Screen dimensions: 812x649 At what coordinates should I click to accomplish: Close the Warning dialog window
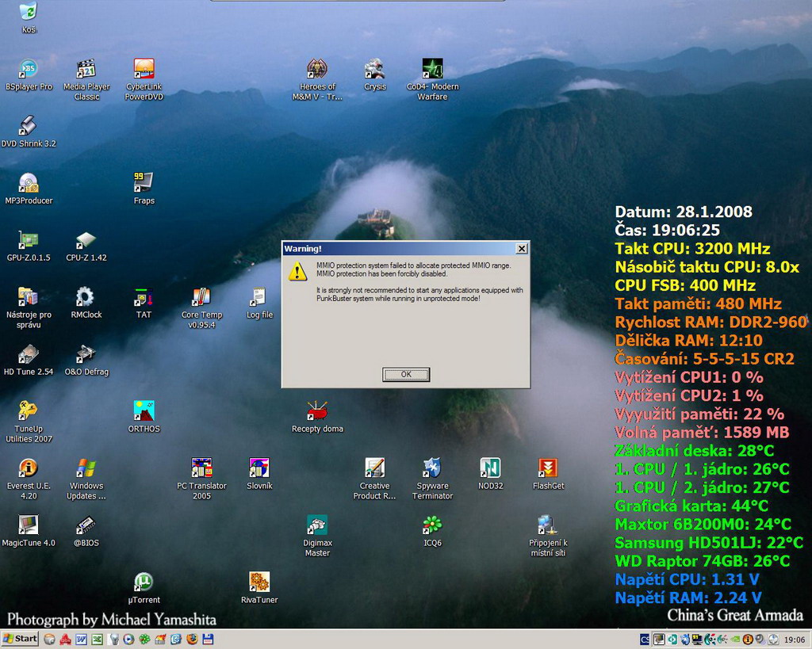[x=521, y=249]
